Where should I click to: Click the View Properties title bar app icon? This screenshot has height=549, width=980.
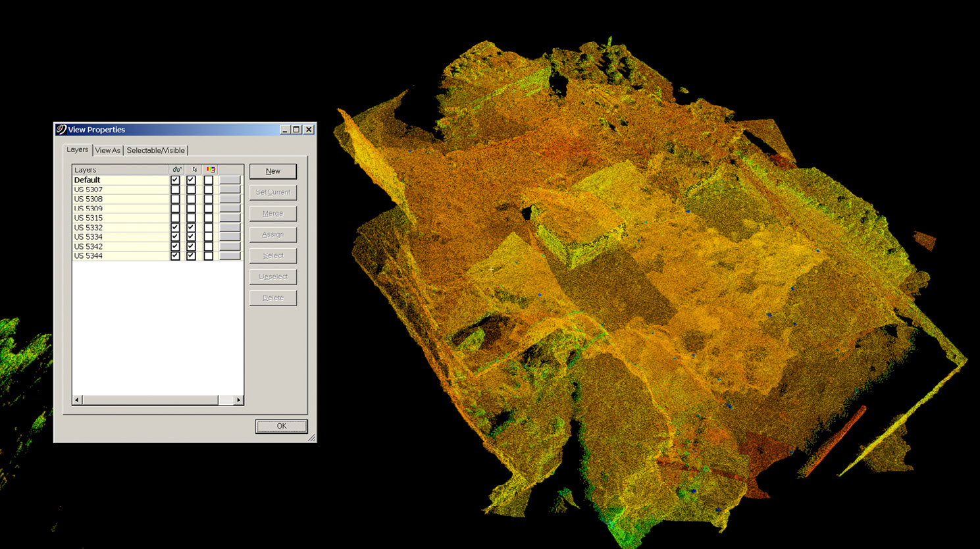pyautogui.click(x=61, y=130)
